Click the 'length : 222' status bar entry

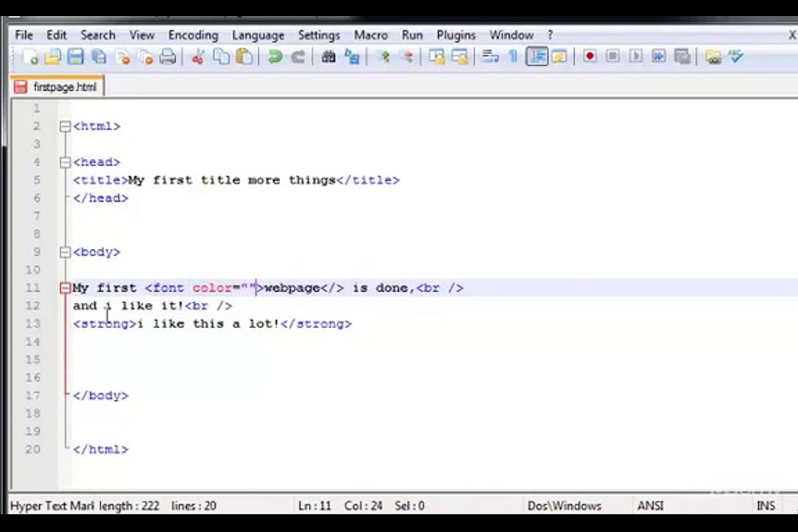click(x=129, y=505)
